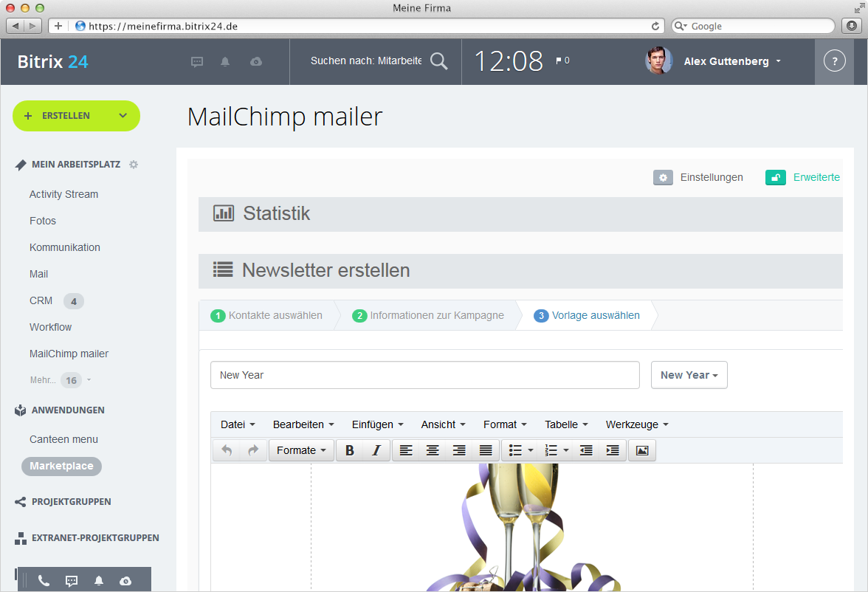The height and width of the screenshot is (592, 868).
Task: Center-align the text
Action: pyautogui.click(x=433, y=450)
